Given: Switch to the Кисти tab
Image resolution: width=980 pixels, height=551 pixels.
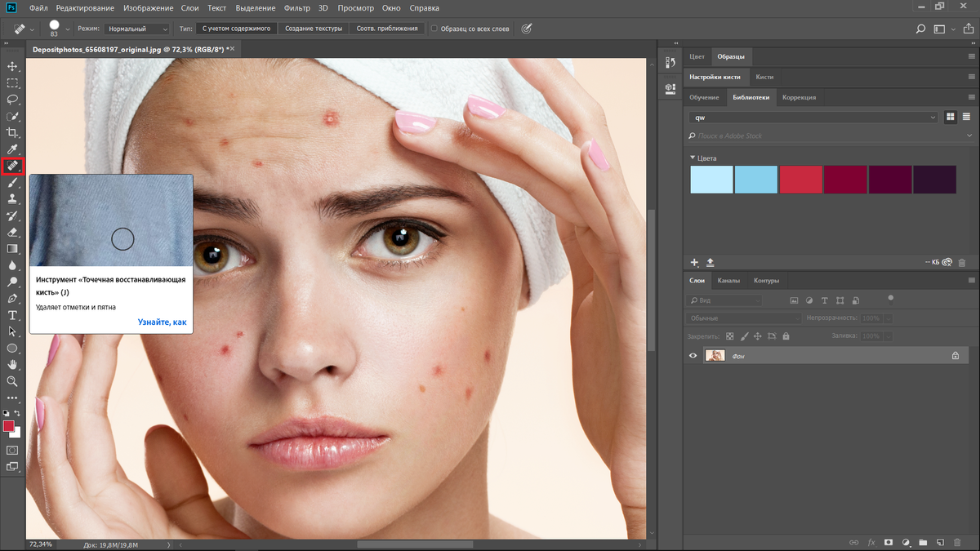Looking at the screenshot, I should [x=764, y=77].
